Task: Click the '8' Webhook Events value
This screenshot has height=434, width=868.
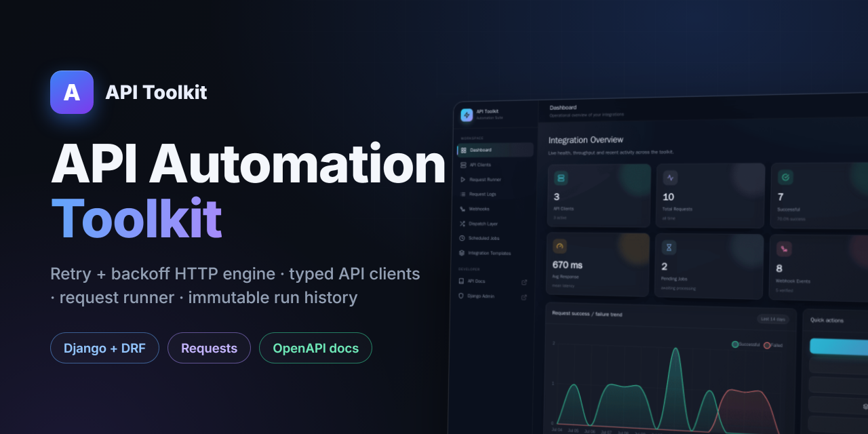Action: tap(779, 269)
